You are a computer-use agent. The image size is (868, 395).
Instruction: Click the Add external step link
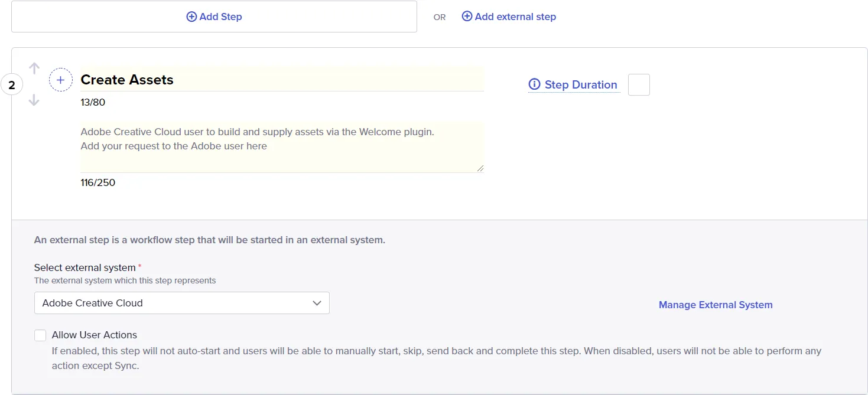click(x=509, y=17)
